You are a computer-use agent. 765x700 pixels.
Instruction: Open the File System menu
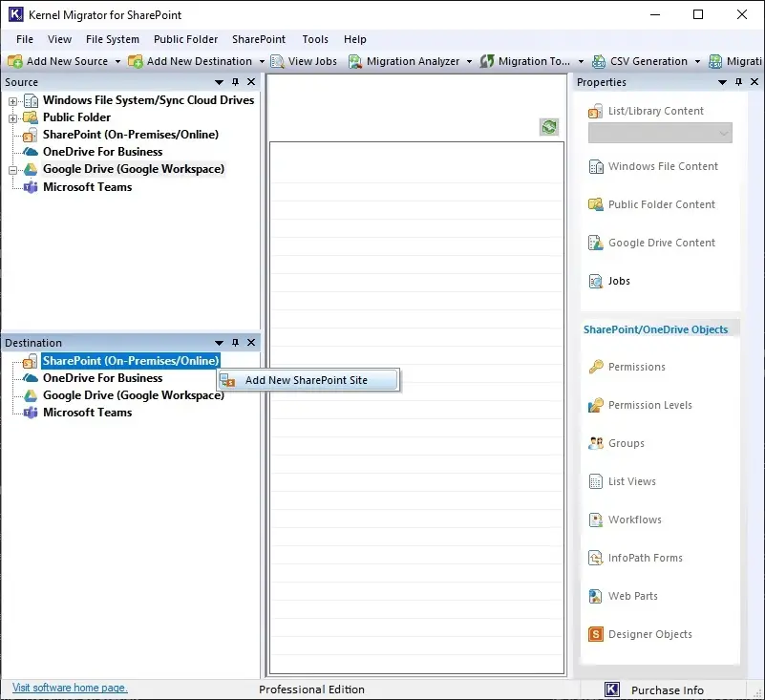(x=113, y=39)
